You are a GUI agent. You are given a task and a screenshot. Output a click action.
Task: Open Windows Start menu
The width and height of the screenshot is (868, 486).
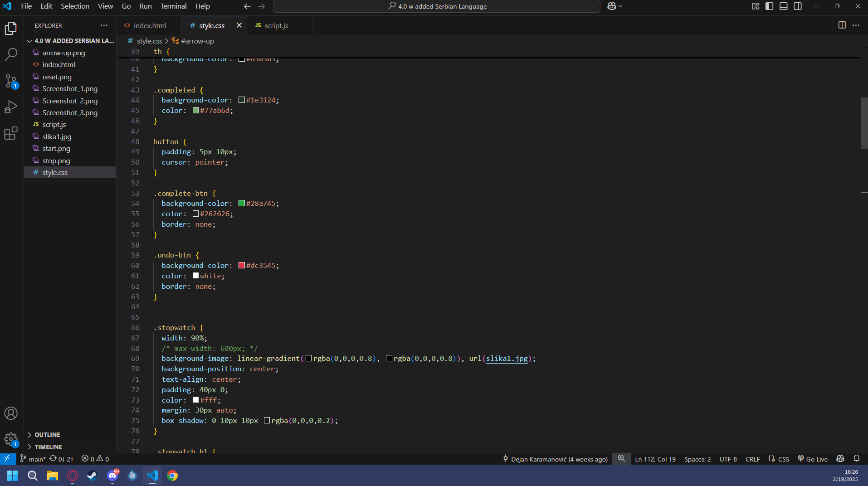[x=13, y=476]
